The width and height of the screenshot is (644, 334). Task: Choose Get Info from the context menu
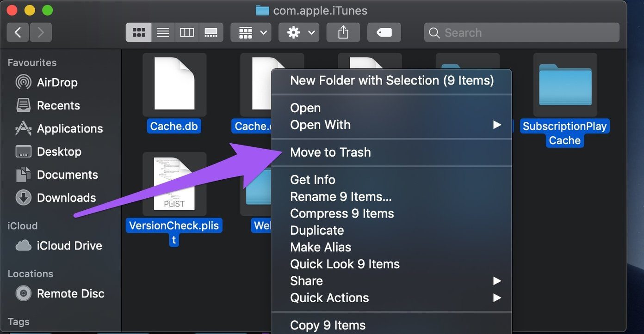[391, 180]
